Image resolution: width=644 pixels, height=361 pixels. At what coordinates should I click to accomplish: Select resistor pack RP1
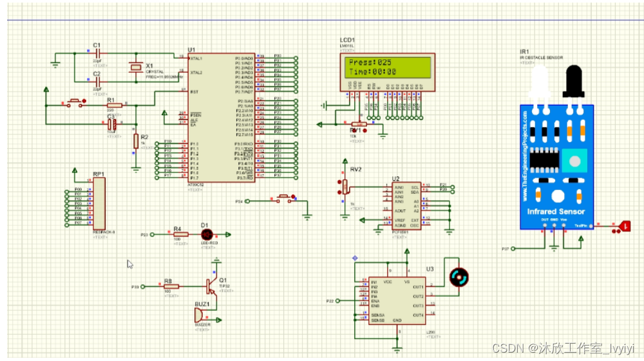(99, 203)
